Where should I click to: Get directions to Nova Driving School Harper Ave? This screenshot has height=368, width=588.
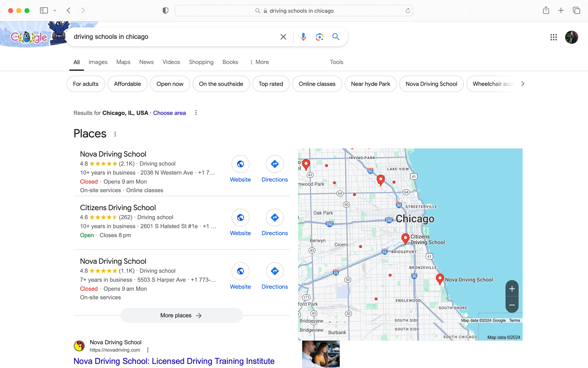click(275, 276)
